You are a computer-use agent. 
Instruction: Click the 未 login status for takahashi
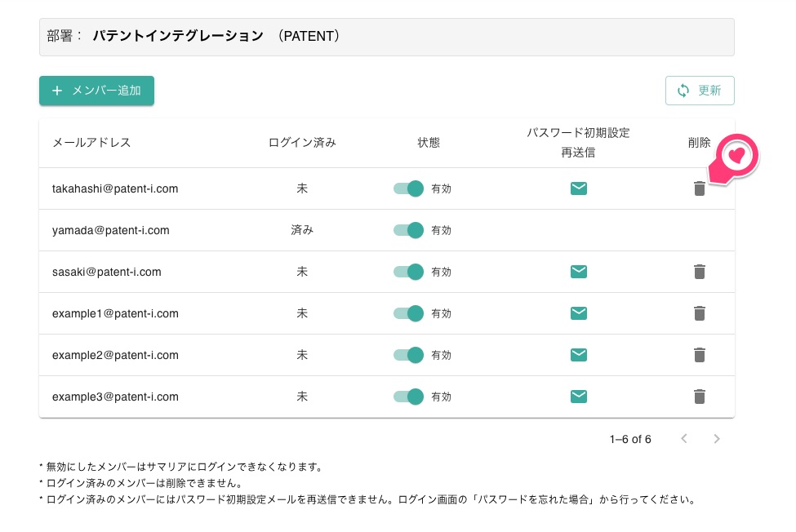pyautogui.click(x=302, y=188)
